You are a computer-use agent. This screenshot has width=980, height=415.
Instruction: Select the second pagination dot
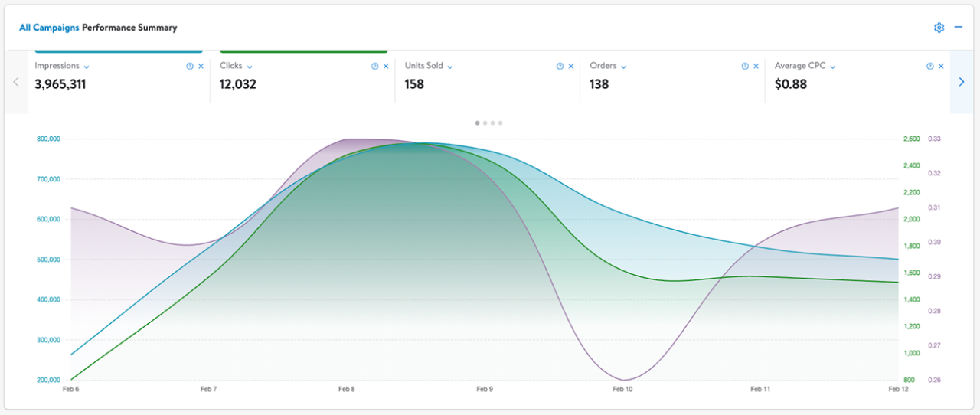tap(485, 123)
